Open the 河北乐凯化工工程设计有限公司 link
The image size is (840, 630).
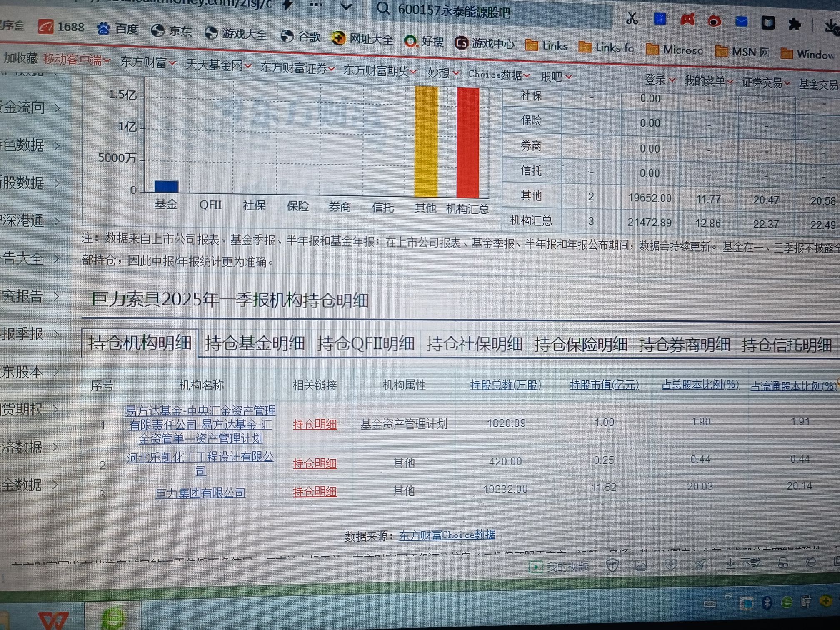200,464
